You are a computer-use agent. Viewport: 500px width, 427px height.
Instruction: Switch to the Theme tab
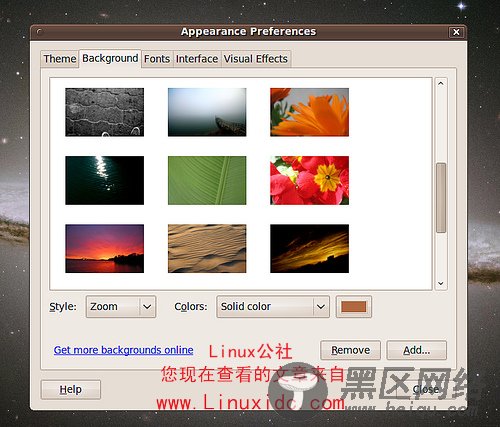click(60, 59)
